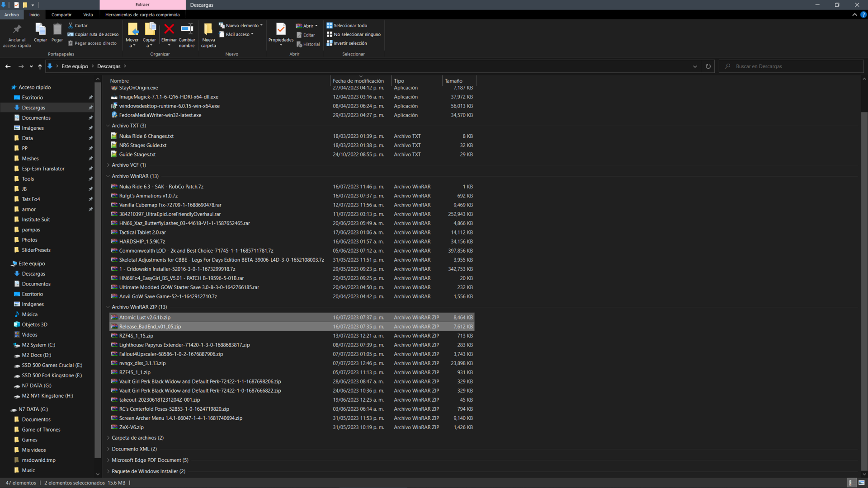The height and width of the screenshot is (488, 868).
Task: Click the up one level arrow
Action: click(40, 66)
